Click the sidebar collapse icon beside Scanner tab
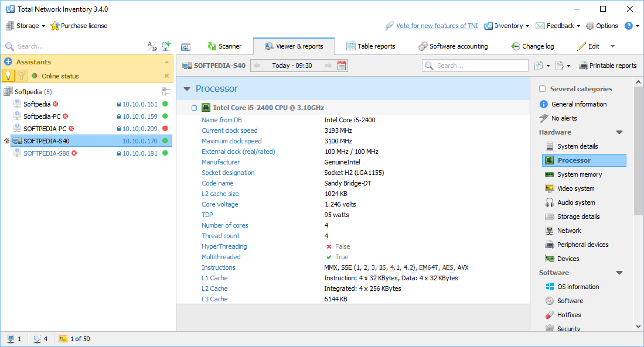The height and width of the screenshot is (347, 644). [x=186, y=47]
